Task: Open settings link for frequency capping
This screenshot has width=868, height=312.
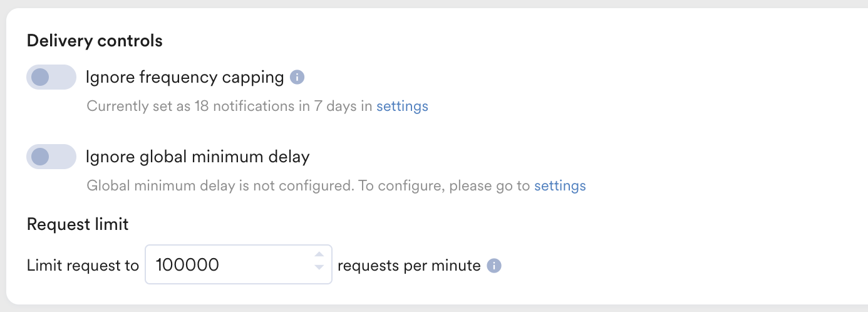Action: coord(402,106)
